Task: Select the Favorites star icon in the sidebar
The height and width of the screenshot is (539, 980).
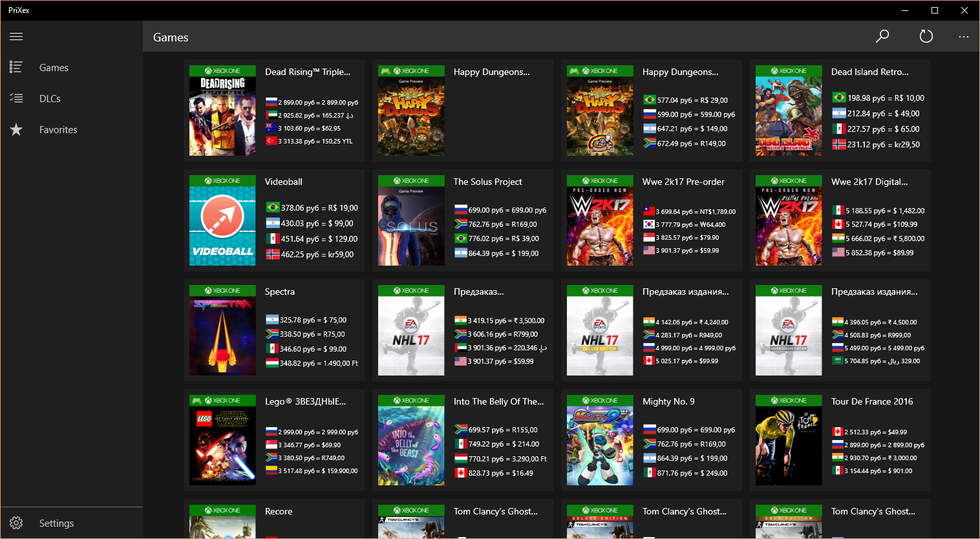Action: coord(16,129)
